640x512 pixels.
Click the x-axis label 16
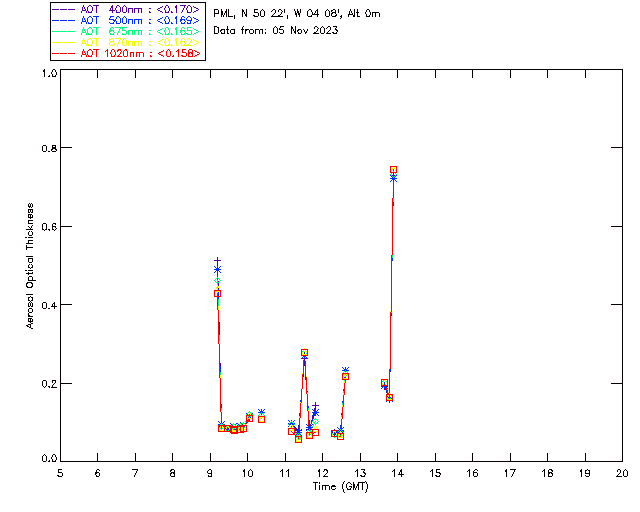click(x=472, y=473)
